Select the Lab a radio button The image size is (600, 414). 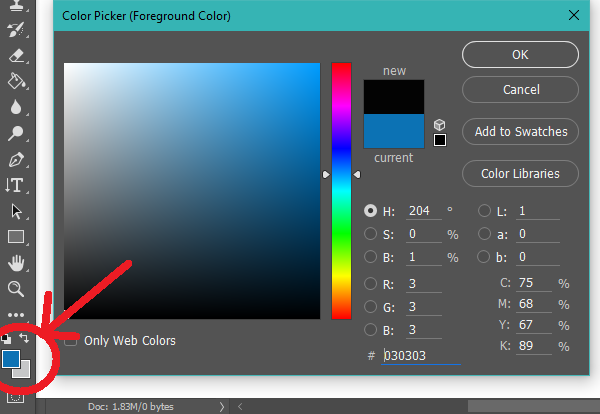tap(484, 233)
